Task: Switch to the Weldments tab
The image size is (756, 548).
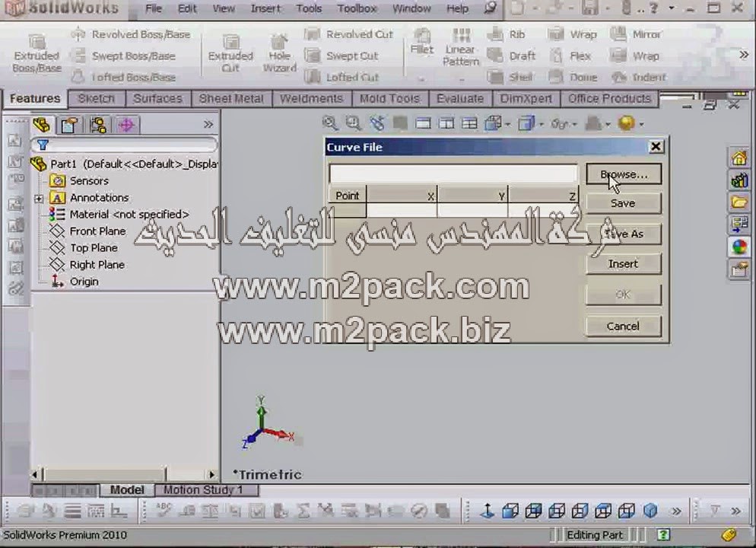Action: (312, 98)
